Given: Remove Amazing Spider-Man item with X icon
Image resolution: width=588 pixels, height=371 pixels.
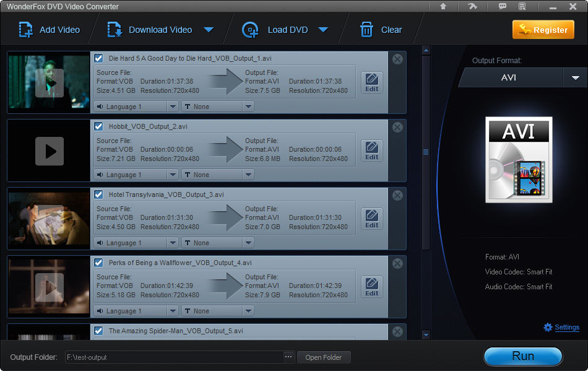Looking at the screenshot, I should [x=397, y=331].
